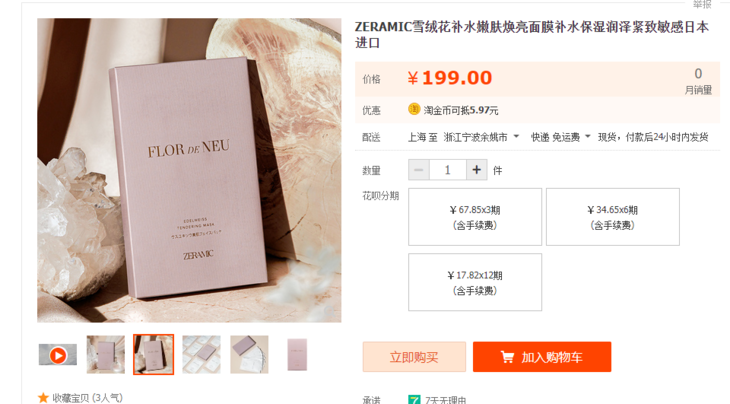Click the star icon to favorite the item
Screen dimensions: 730x404
coord(43,398)
